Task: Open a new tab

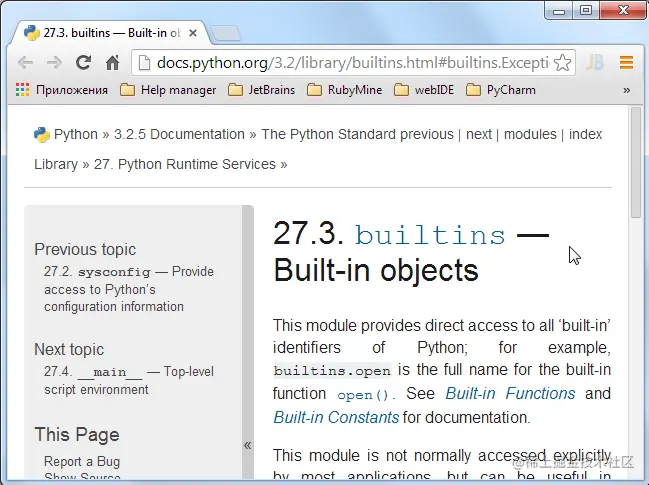Action: tap(226, 33)
